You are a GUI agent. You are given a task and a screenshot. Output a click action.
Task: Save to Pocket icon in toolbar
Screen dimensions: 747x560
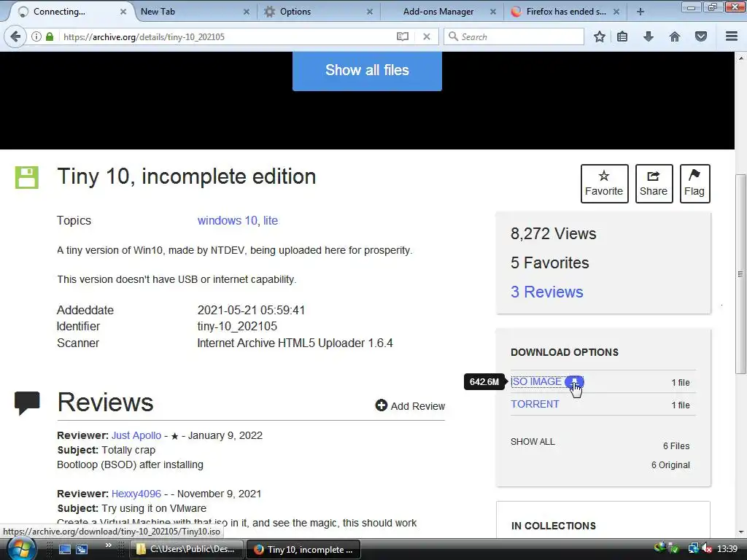(701, 36)
